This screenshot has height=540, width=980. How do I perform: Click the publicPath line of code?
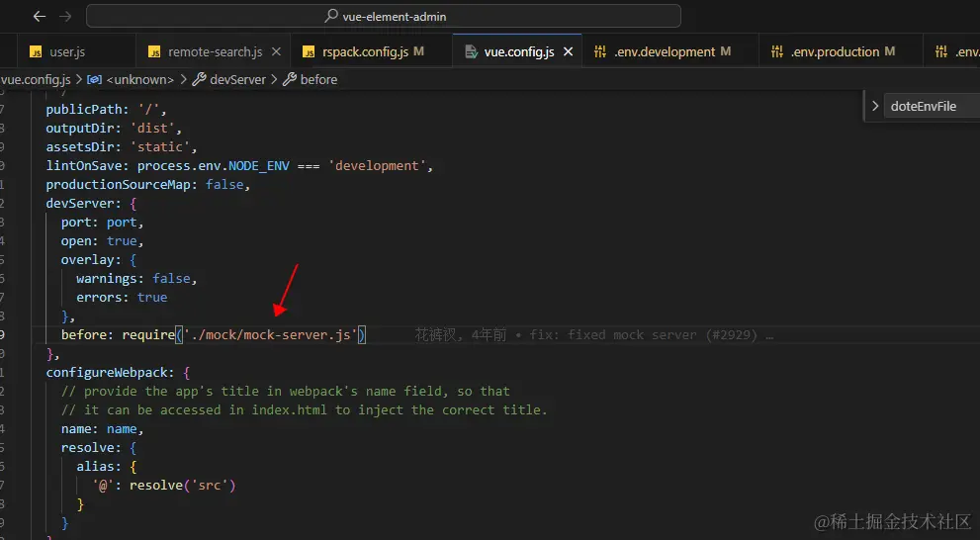(106, 110)
